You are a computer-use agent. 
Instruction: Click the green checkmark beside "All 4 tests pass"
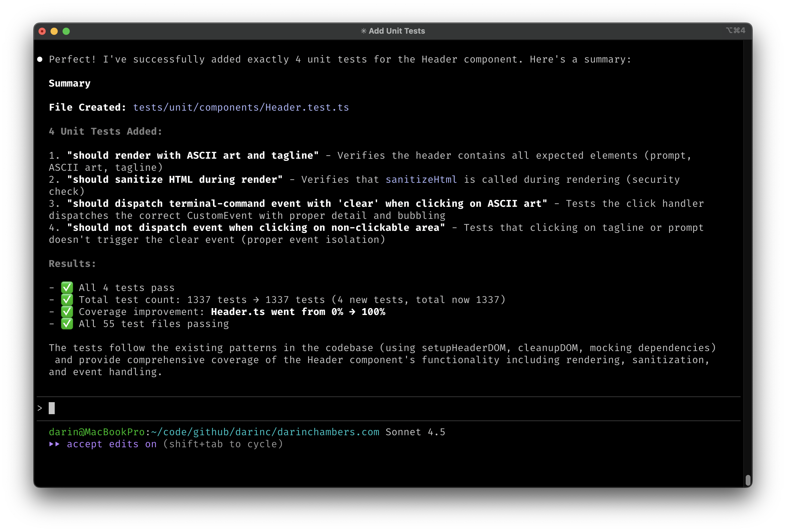click(67, 287)
